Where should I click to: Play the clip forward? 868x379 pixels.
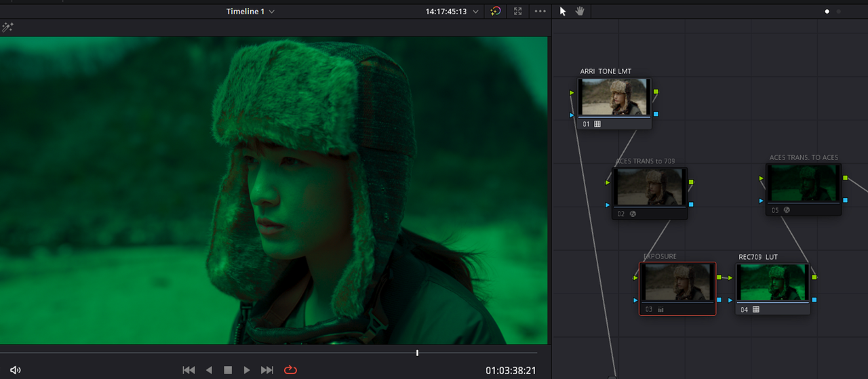[x=247, y=370]
